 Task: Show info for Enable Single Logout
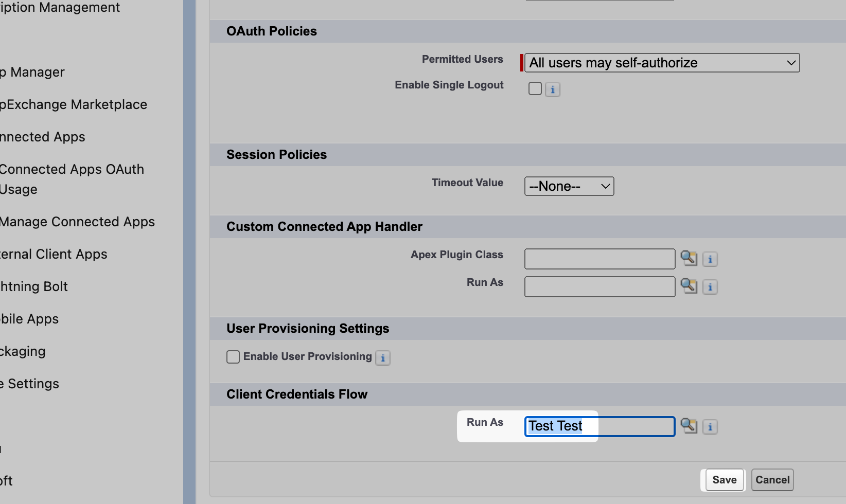tap(552, 89)
